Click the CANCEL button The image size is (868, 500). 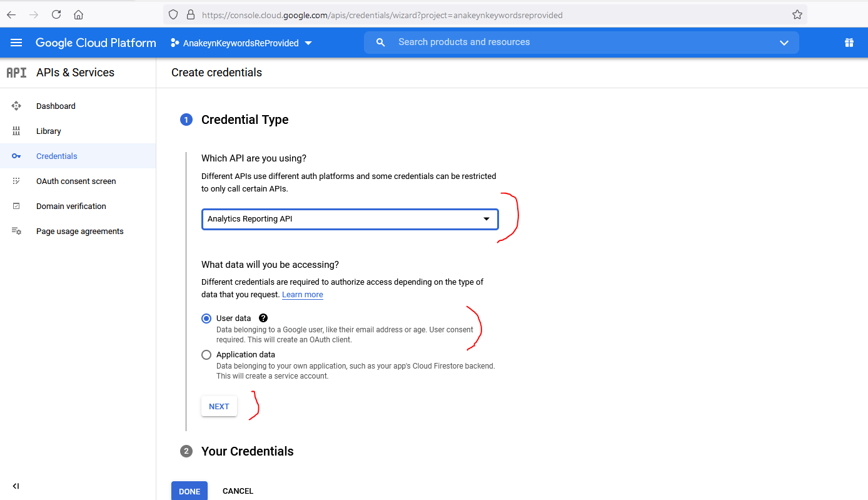pos(238,491)
